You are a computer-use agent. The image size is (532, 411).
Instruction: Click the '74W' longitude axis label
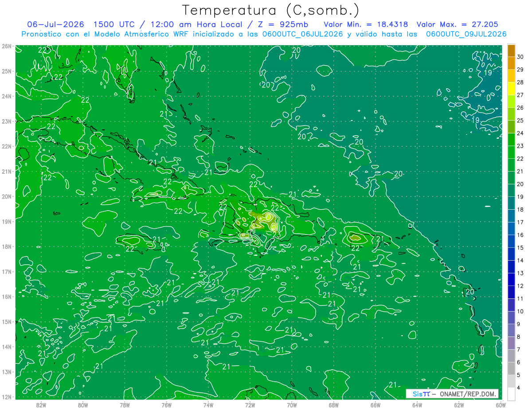[x=208, y=405]
